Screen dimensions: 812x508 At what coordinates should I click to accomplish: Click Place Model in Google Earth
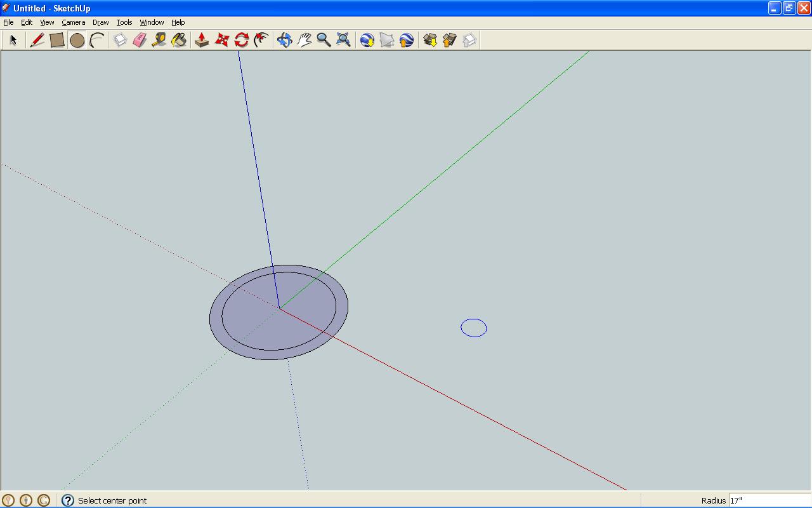[406, 40]
